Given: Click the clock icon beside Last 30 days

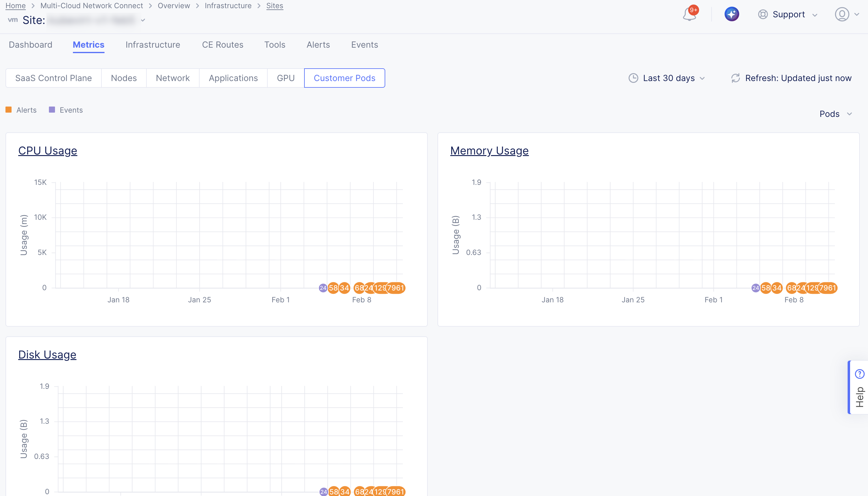Looking at the screenshot, I should tap(633, 78).
